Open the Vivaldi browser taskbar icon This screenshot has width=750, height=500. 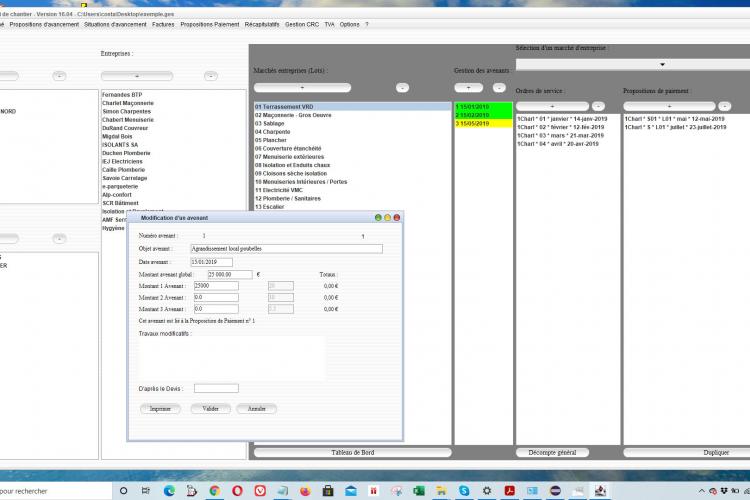pos(260,490)
